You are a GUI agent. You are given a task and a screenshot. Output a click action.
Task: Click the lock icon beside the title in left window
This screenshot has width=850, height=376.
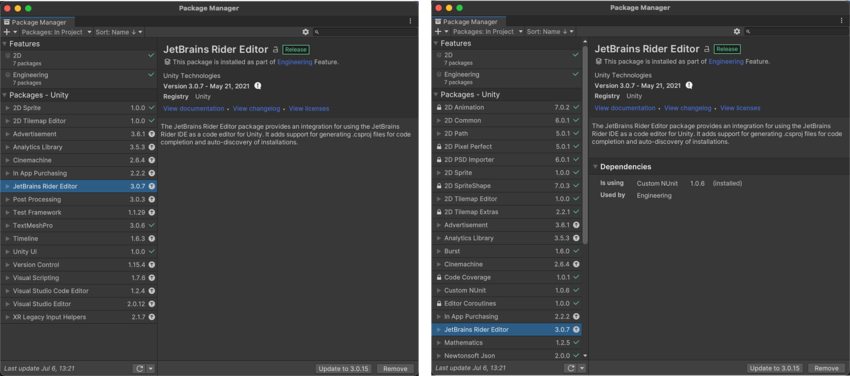275,49
